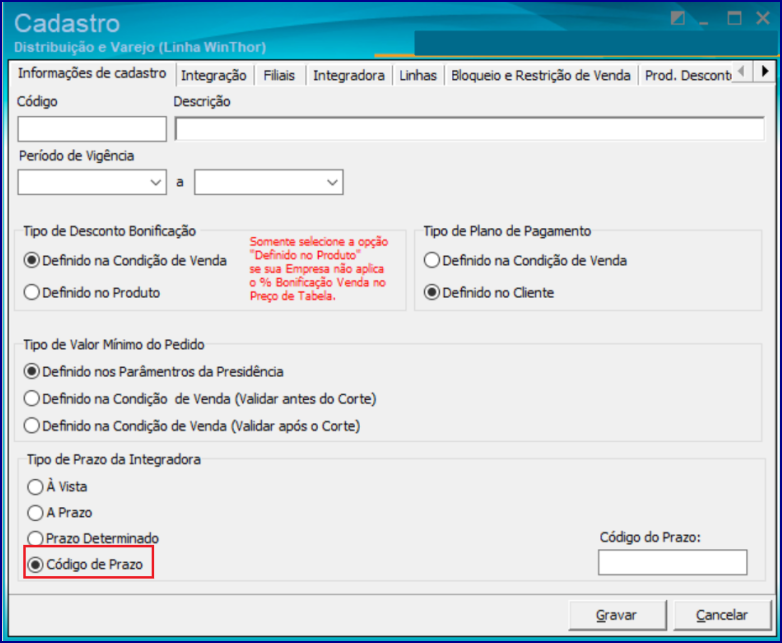
Task: Select Código de Prazo option
Action: 85,565
